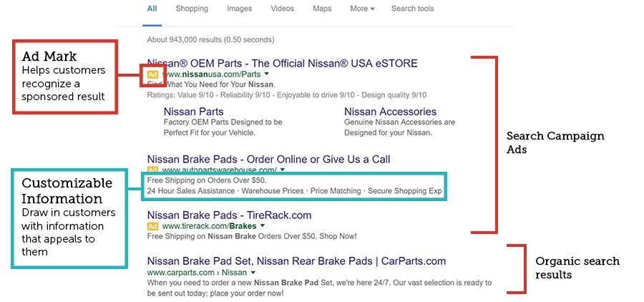Open Search tools options
The height and width of the screenshot is (302, 644).
412,9
